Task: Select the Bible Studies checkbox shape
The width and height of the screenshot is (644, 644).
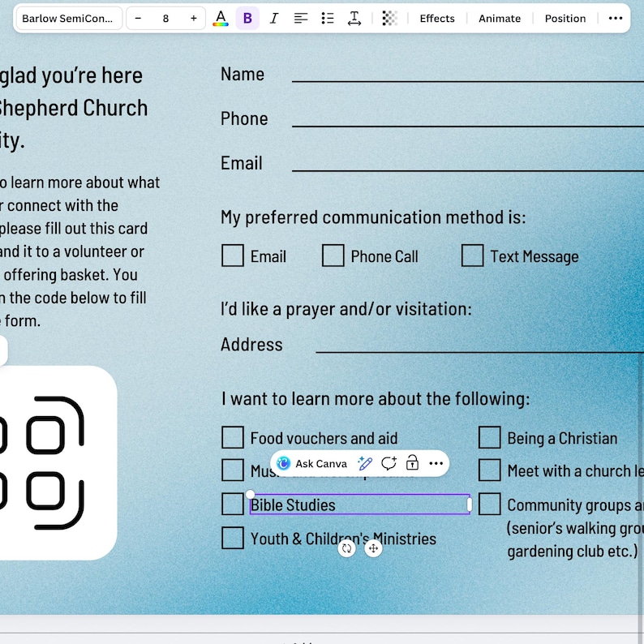Action: 233,504
